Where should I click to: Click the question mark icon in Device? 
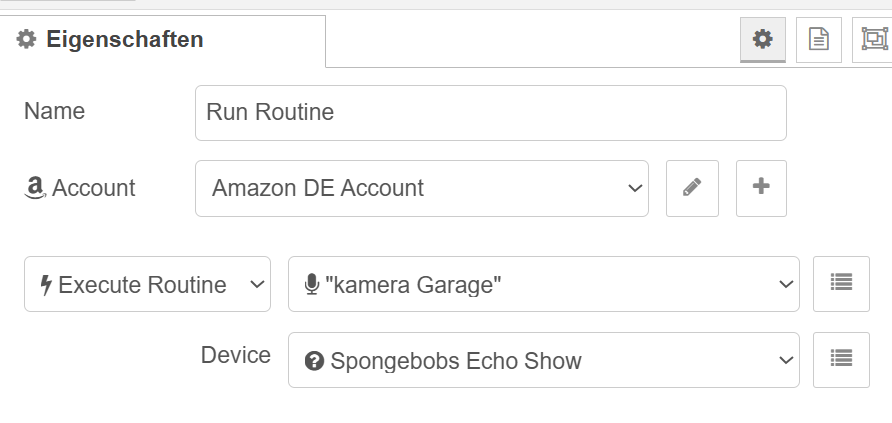tap(313, 361)
